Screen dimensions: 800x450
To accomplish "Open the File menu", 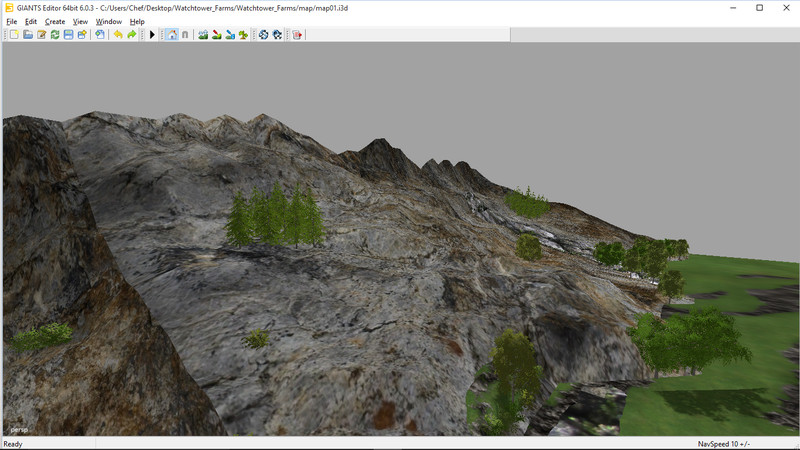I will coord(12,21).
